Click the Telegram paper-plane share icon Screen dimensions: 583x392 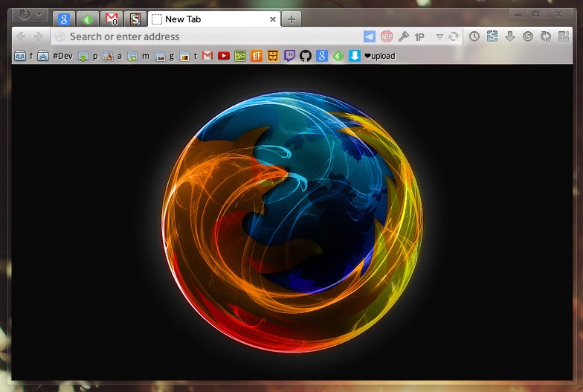[369, 36]
